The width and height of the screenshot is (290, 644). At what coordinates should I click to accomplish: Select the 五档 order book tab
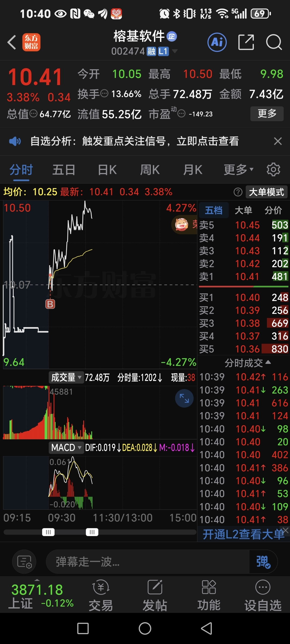[x=214, y=210]
